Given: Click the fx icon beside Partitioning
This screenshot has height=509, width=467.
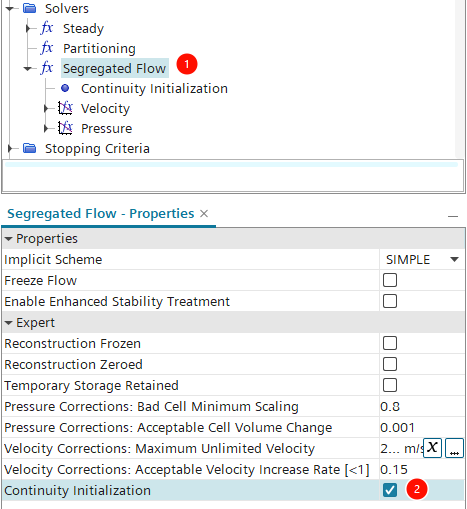Looking at the screenshot, I should point(47,48).
